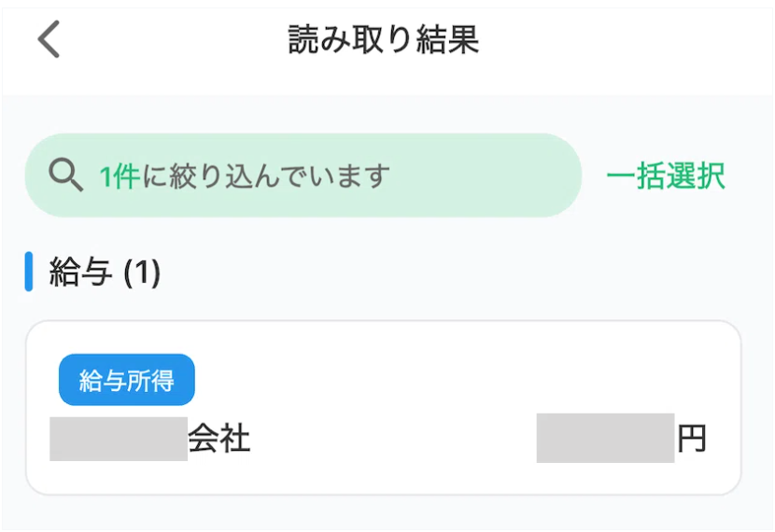Viewport: 775px width, 532px height.
Task: Tap the に絞り込んでいます filter text
Action: [265, 175]
